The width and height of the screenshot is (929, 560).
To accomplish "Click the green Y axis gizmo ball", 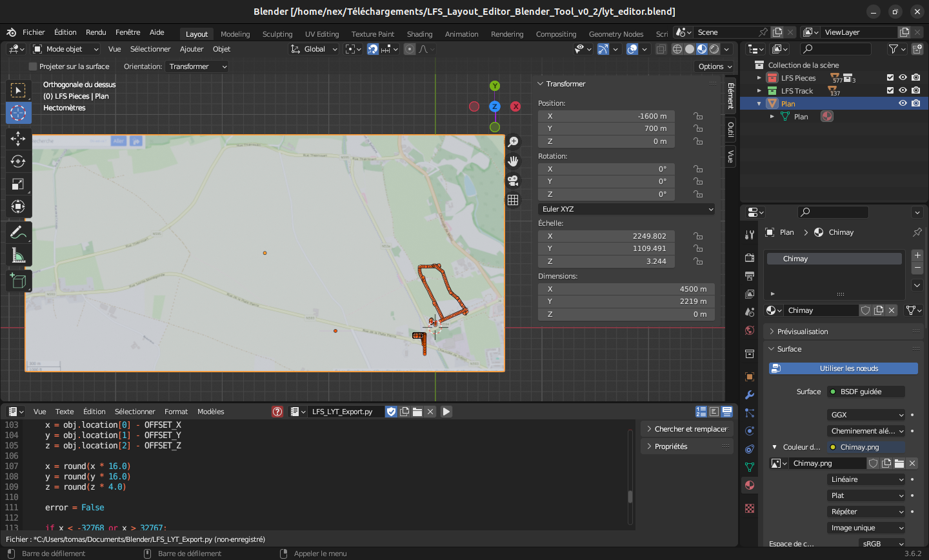I will click(495, 86).
